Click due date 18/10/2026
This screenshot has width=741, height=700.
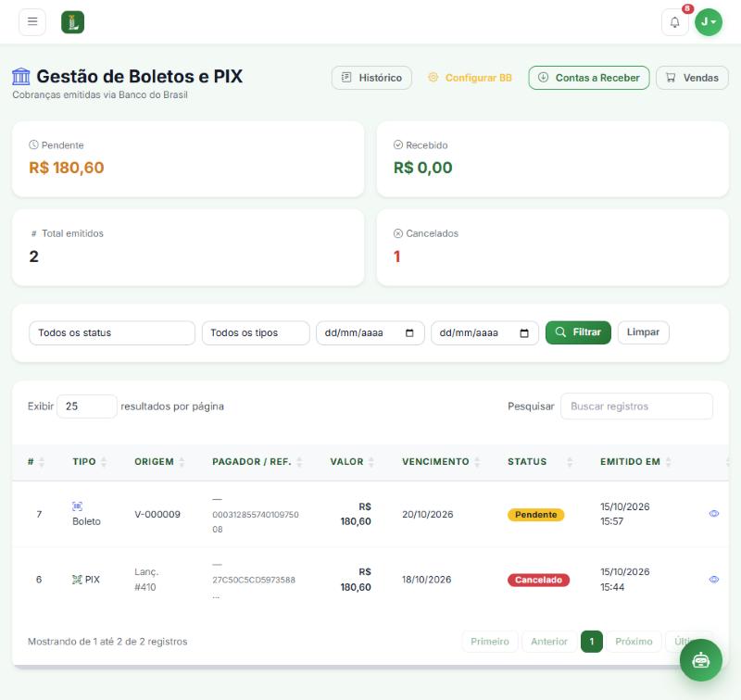pos(427,580)
